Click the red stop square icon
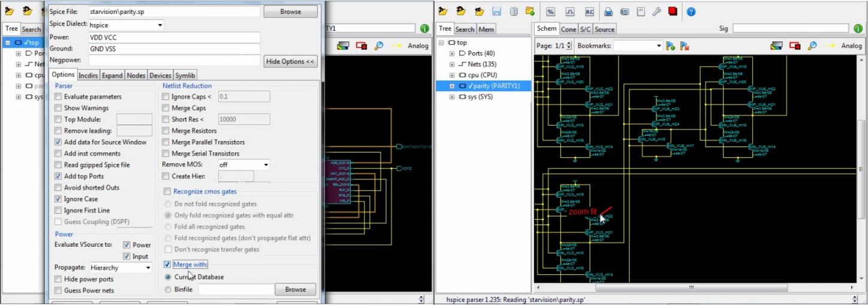 673,11
